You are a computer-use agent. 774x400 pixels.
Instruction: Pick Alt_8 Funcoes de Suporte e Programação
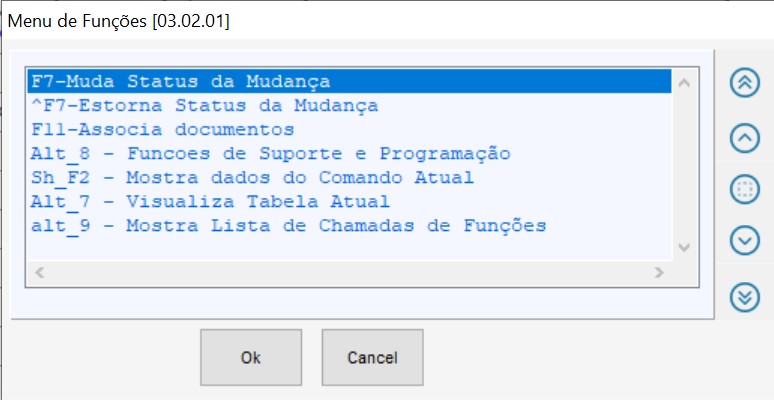point(271,153)
